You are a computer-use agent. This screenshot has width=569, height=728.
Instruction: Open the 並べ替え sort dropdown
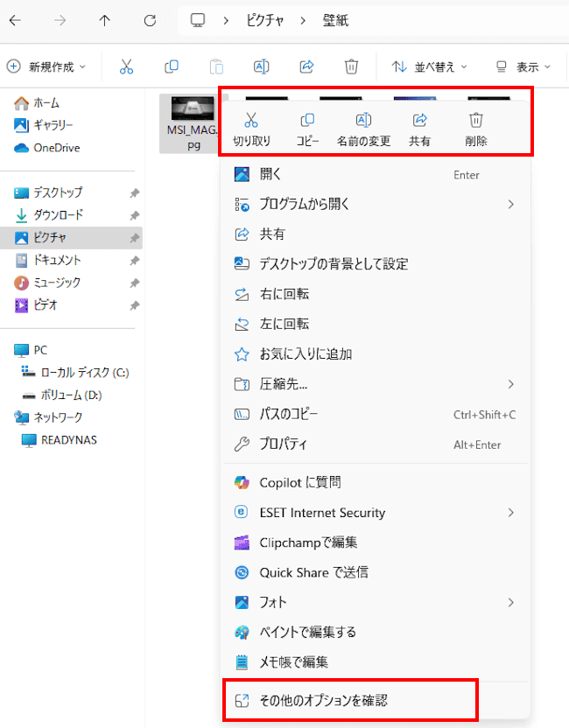[429, 66]
